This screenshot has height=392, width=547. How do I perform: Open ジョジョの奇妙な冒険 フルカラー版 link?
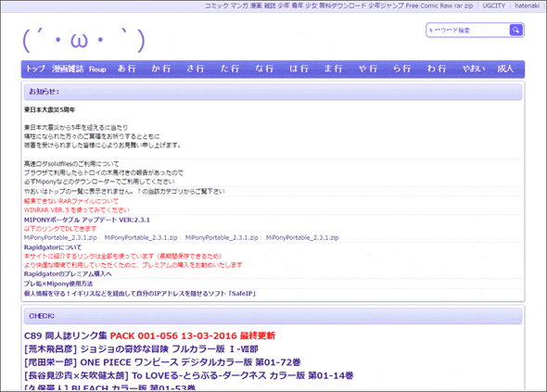tap(141, 349)
